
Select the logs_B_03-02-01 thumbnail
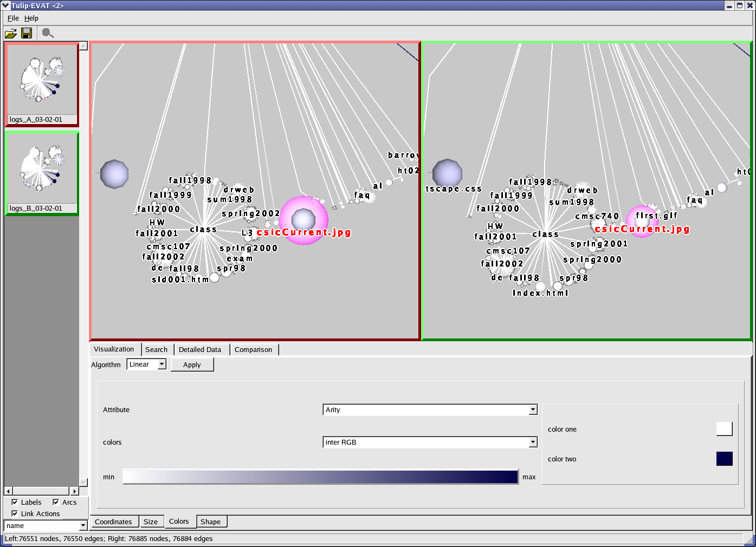42,173
